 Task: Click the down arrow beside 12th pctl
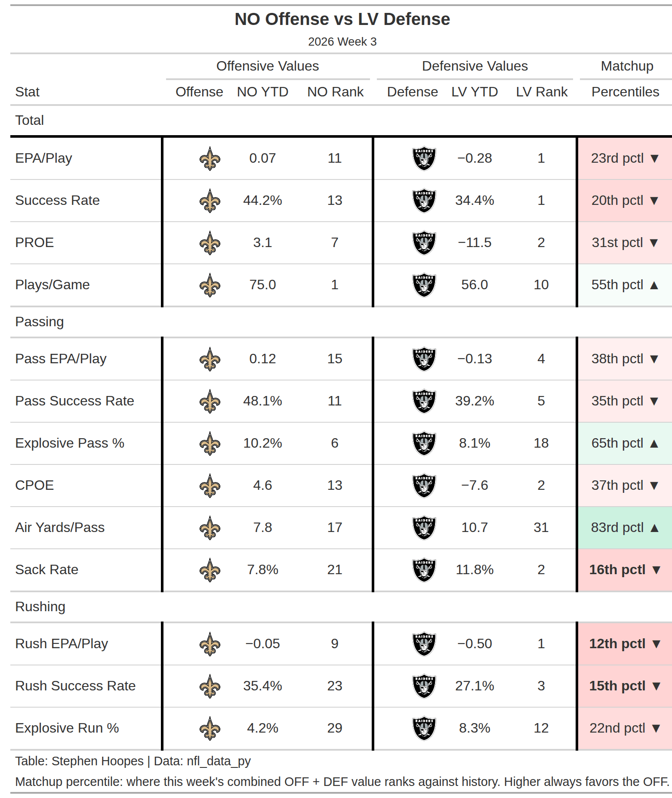click(x=656, y=644)
